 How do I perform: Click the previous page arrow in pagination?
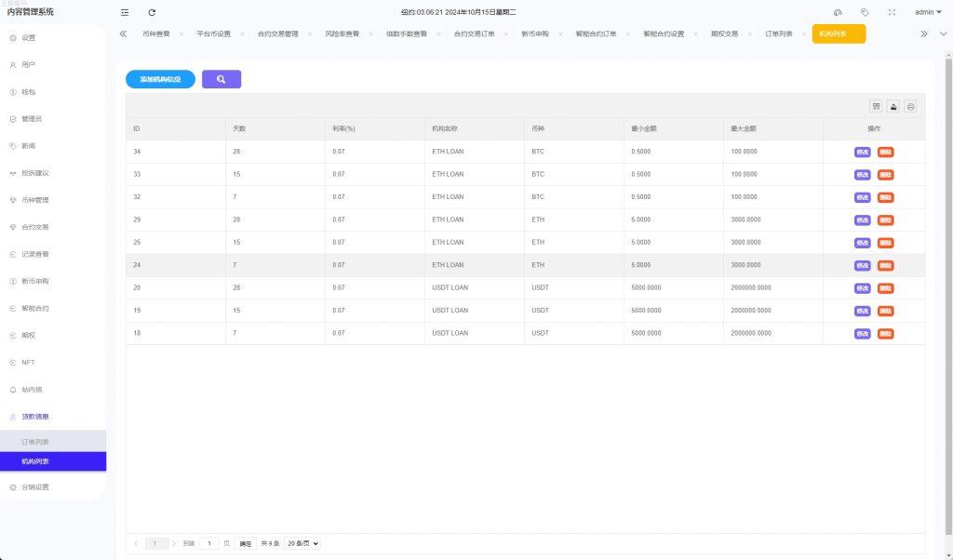(136, 543)
